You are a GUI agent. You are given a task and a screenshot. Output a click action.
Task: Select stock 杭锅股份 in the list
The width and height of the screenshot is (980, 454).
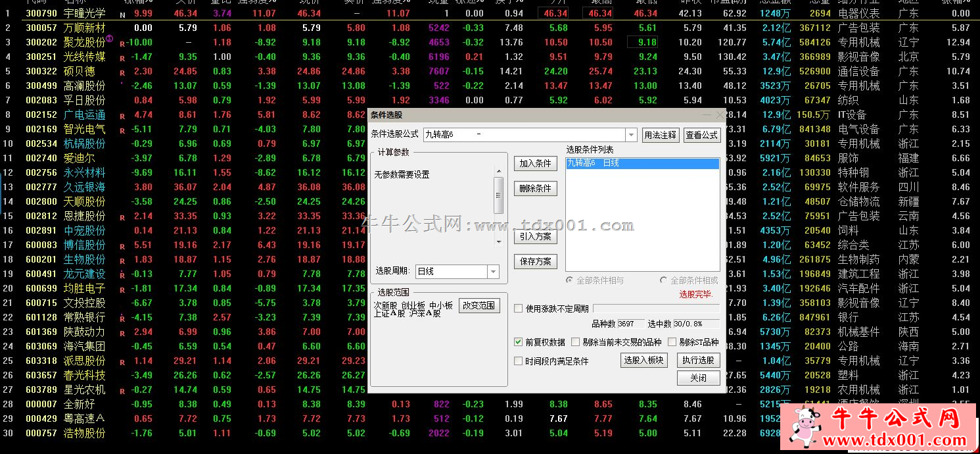[84, 143]
